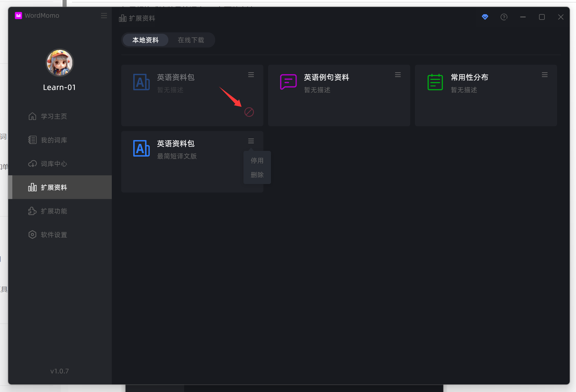576x392 pixels.
Task: Open 我的词库 in the sidebar
Action: [x=54, y=140]
